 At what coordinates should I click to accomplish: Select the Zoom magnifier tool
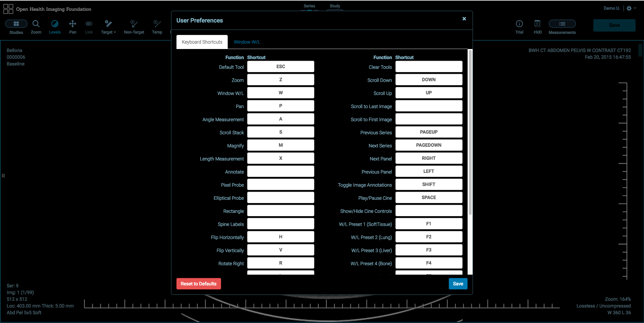click(36, 24)
